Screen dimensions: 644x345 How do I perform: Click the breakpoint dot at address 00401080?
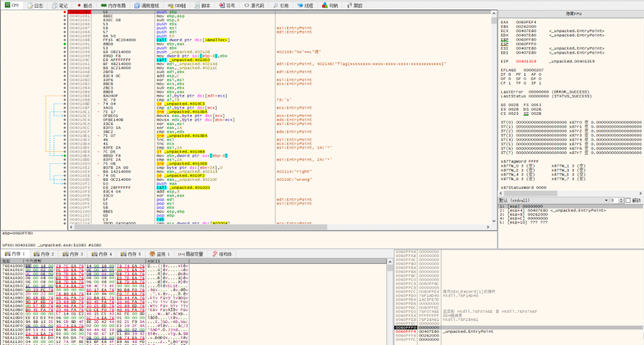pyautogui.click(x=65, y=11)
